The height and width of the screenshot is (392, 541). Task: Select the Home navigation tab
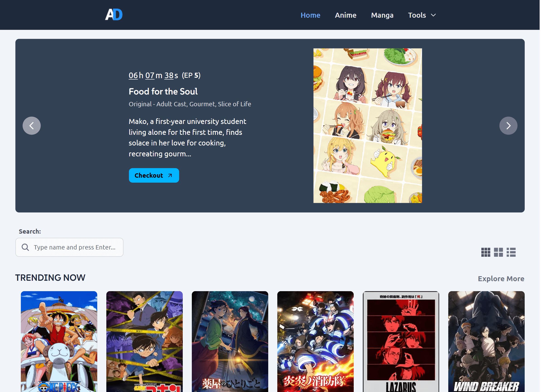310,15
